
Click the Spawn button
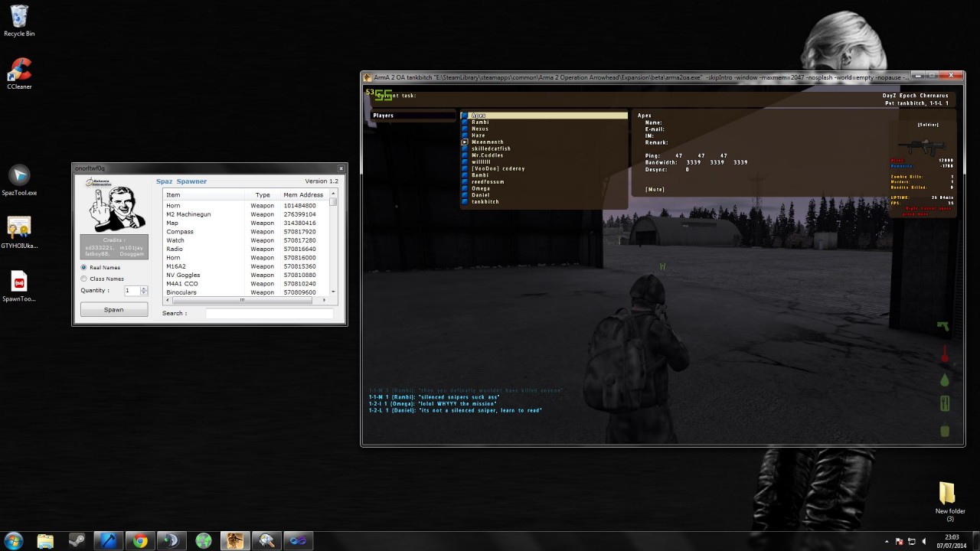[x=114, y=310]
